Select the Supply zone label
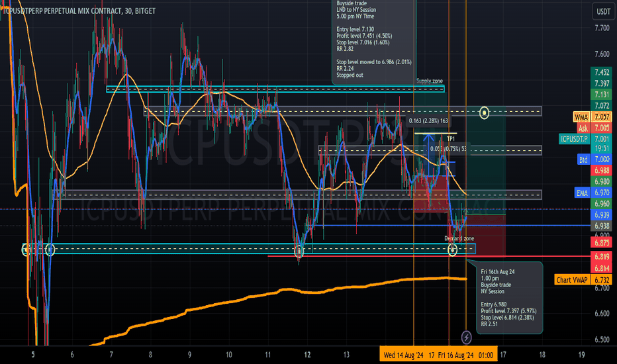617x364 pixels. (x=430, y=81)
